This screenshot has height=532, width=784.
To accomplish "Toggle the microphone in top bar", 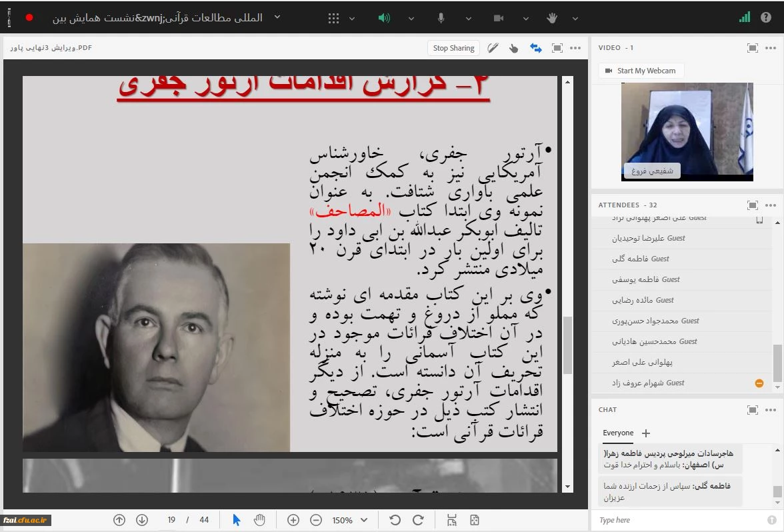I will click(441, 18).
